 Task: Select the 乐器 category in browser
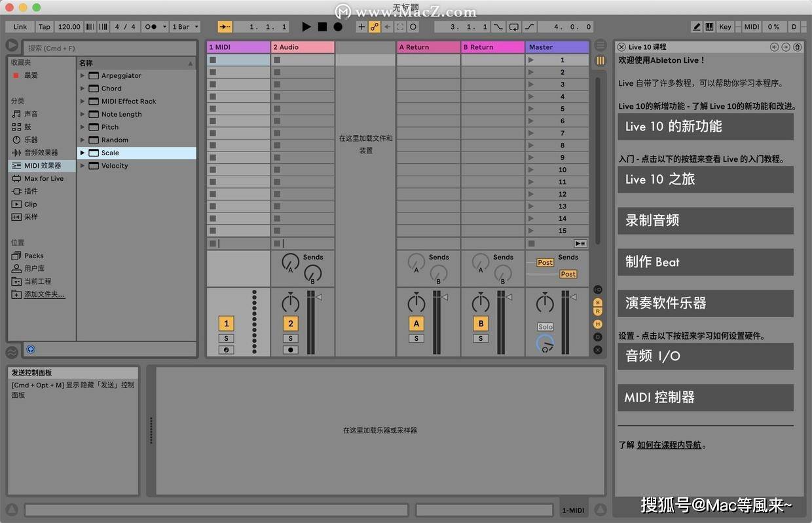pyautogui.click(x=31, y=140)
